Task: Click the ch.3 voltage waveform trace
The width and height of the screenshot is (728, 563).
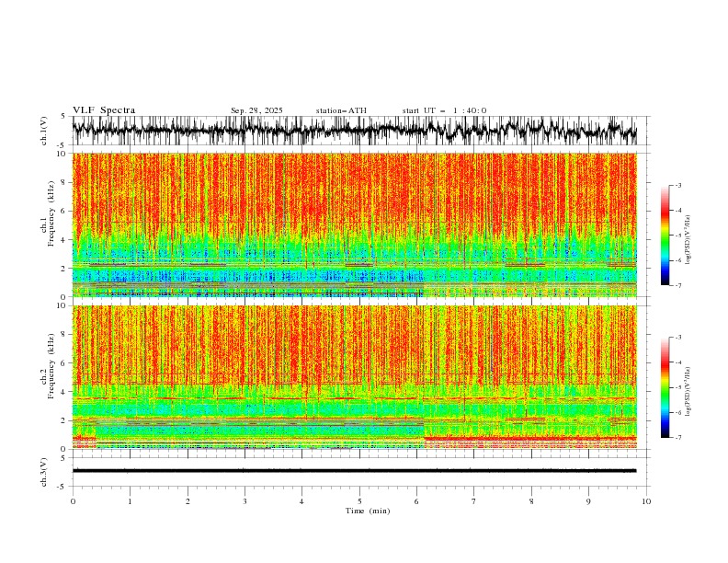Action: click(355, 471)
